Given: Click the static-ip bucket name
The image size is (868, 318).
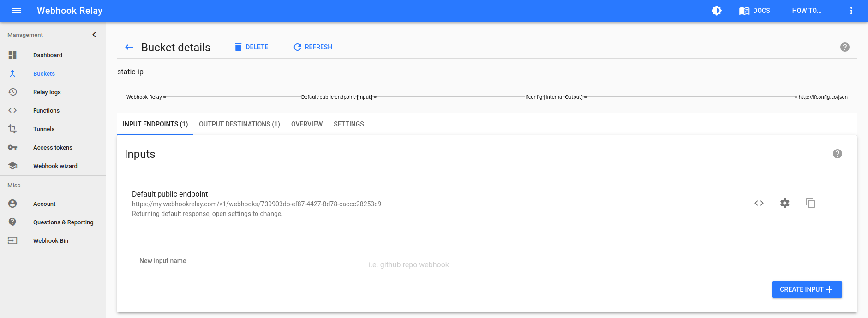Looking at the screenshot, I should [x=130, y=72].
